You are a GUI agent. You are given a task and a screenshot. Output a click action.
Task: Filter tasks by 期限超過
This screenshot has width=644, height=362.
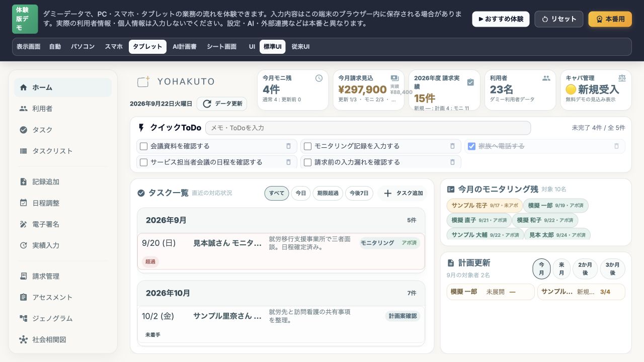tap(328, 193)
